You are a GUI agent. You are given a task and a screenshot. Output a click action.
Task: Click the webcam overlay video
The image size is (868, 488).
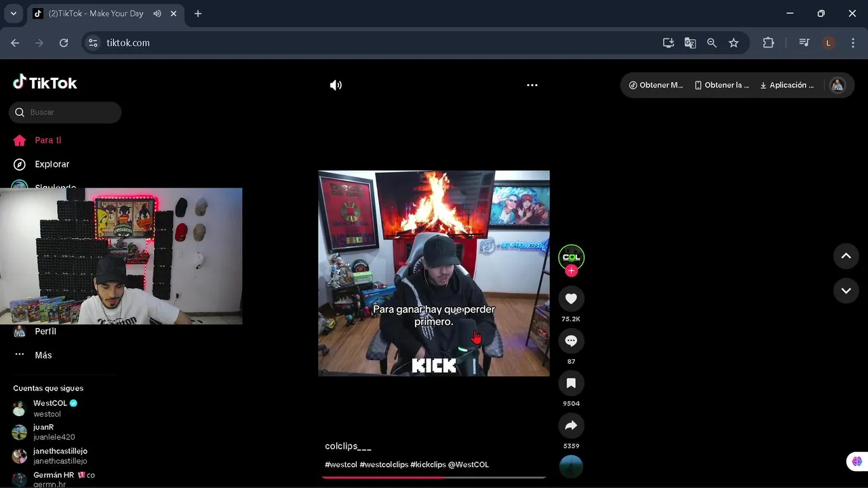click(x=121, y=256)
